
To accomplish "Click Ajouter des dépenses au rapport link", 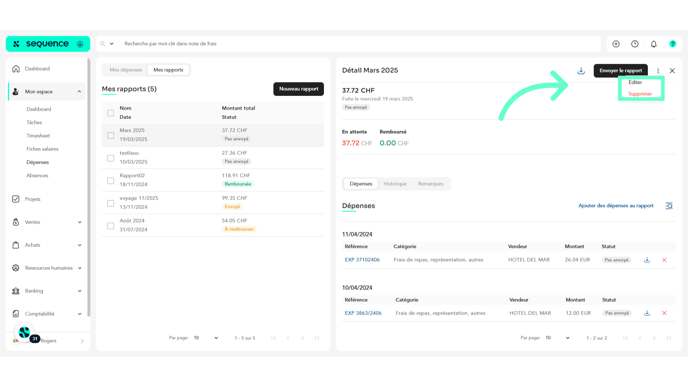I will [616, 206].
